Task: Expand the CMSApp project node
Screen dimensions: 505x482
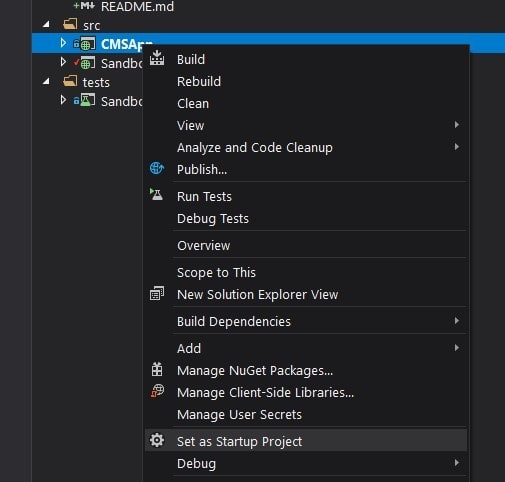Action: click(63, 43)
